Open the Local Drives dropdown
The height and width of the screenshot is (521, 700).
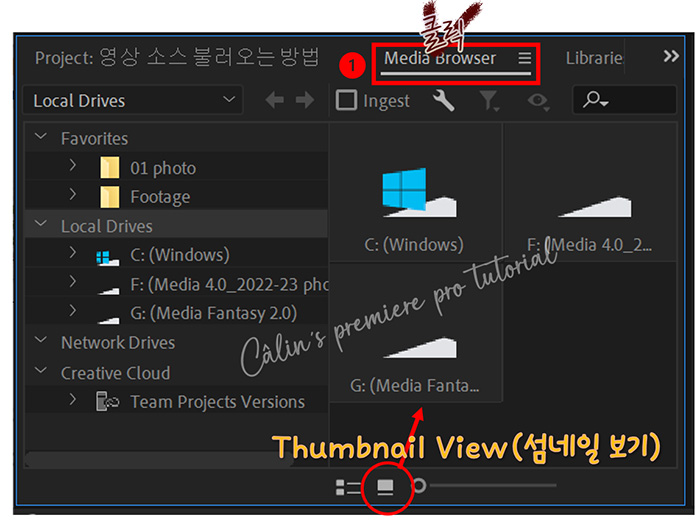click(133, 100)
